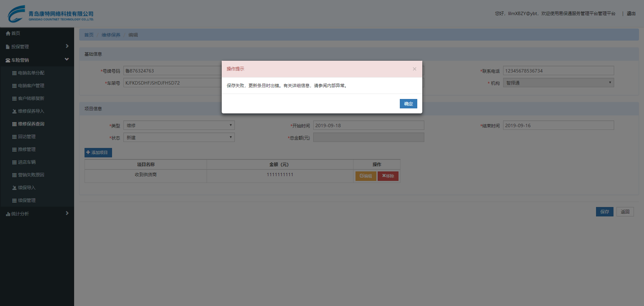Image resolution: width=644 pixels, height=306 pixels.
Task: Edit the 收到供货商 project row
Action: [x=366, y=176]
